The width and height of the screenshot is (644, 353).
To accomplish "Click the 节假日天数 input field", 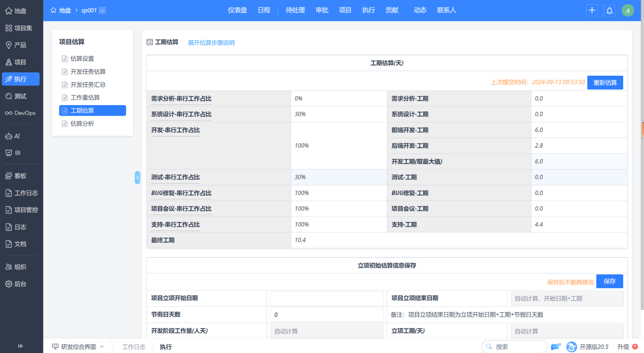I will tap(326, 315).
